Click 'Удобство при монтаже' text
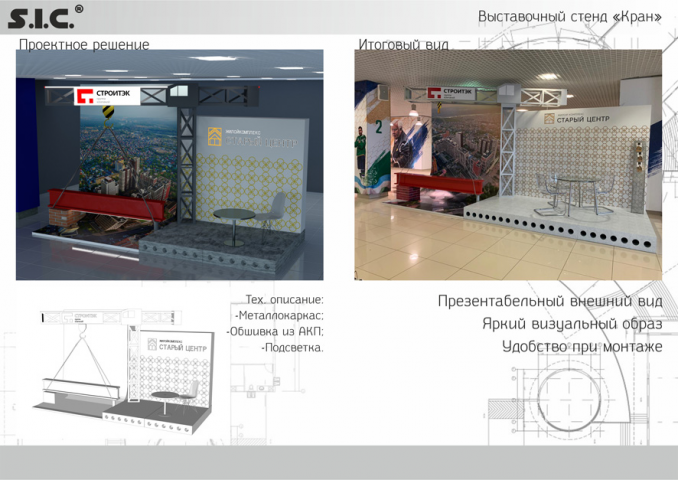 582,346
